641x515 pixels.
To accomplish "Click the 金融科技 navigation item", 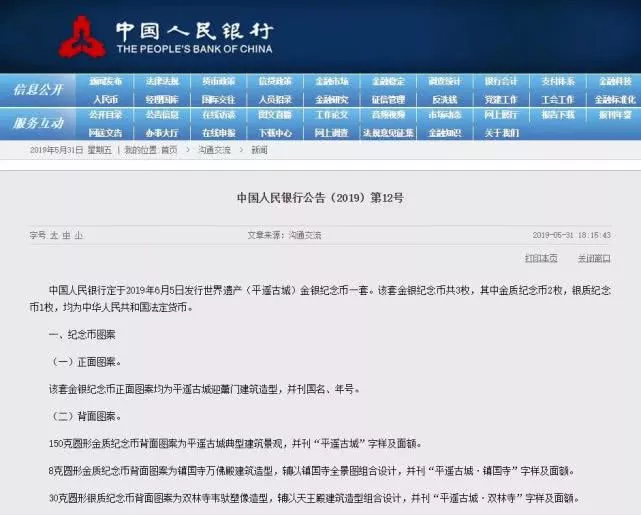I will tap(614, 81).
